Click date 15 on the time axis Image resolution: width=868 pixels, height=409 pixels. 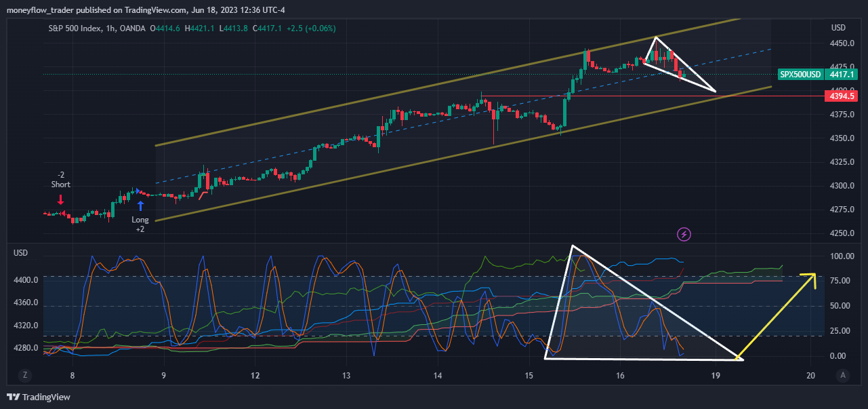[529, 376]
